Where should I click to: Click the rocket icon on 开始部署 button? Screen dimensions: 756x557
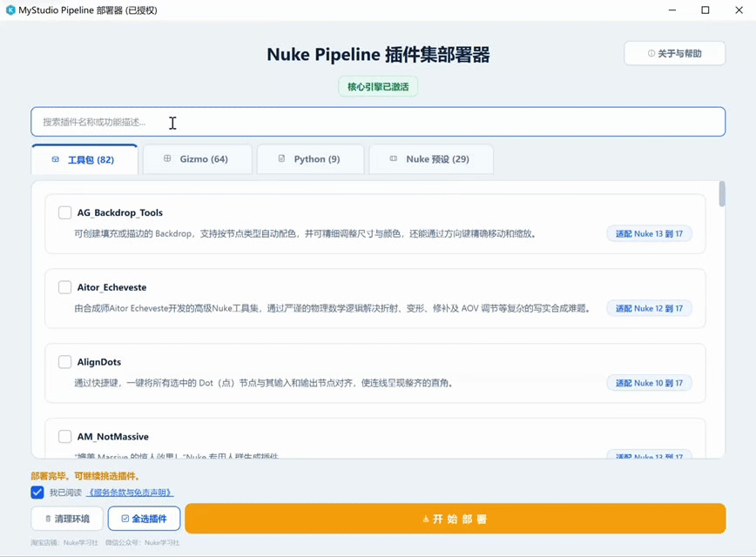coord(426,519)
